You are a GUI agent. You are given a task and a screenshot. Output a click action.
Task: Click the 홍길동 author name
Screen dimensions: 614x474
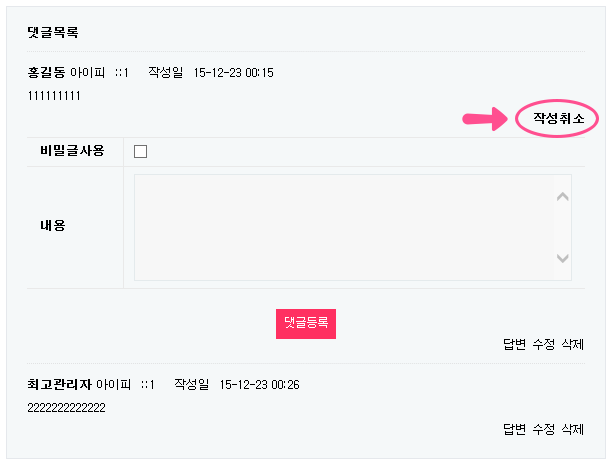click(47, 73)
